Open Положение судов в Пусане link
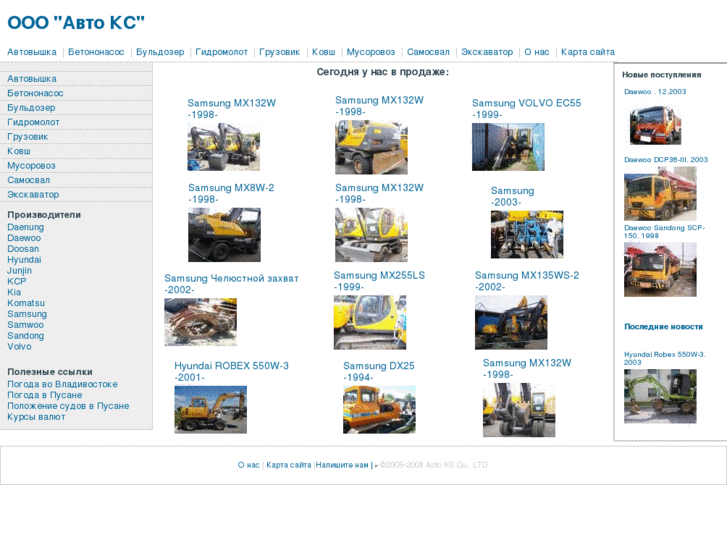Viewport: 727px width, 545px height. [x=68, y=406]
